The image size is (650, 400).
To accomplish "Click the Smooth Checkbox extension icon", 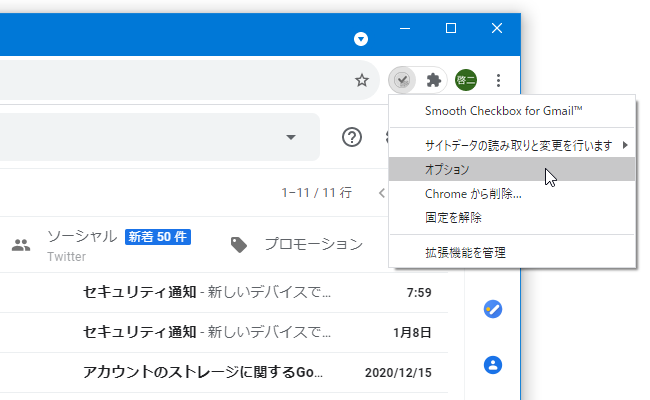I will [x=402, y=80].
